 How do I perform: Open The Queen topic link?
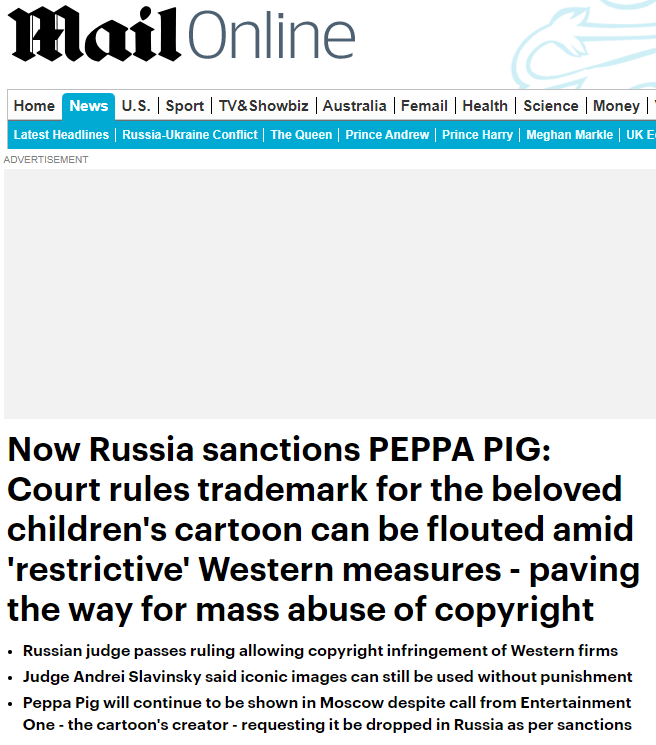301,135
